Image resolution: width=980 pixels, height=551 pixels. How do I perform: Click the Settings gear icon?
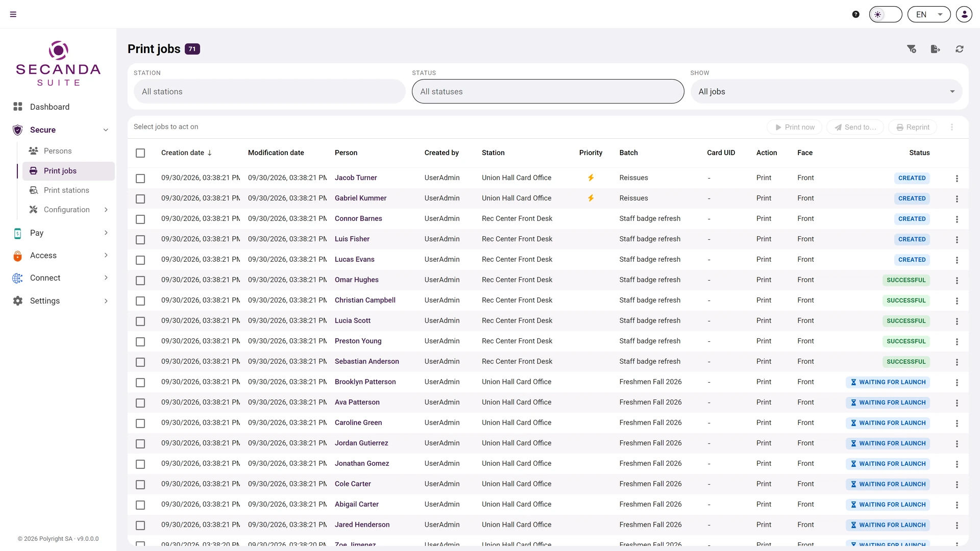tap(18, 301)
